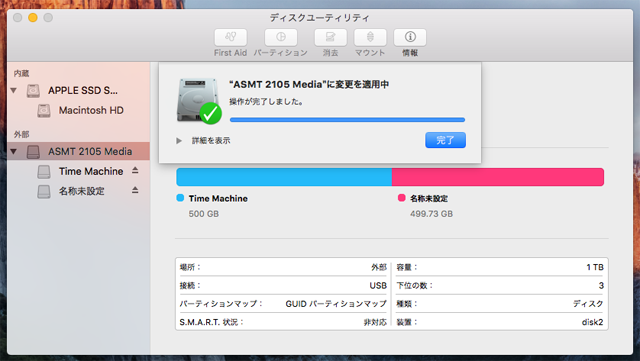This screenshot has height=361, width=640.
Task: Click the Time Machine volume icon
Action: [44, 172]
